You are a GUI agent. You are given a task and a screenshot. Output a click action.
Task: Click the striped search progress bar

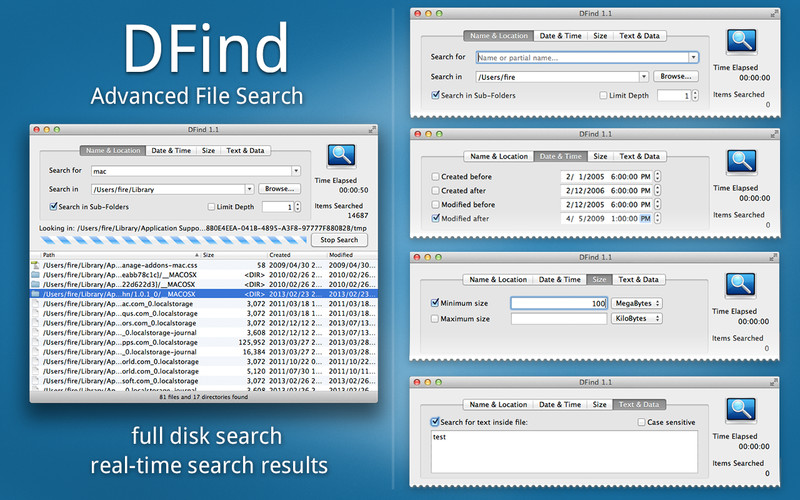coord(173,240)
